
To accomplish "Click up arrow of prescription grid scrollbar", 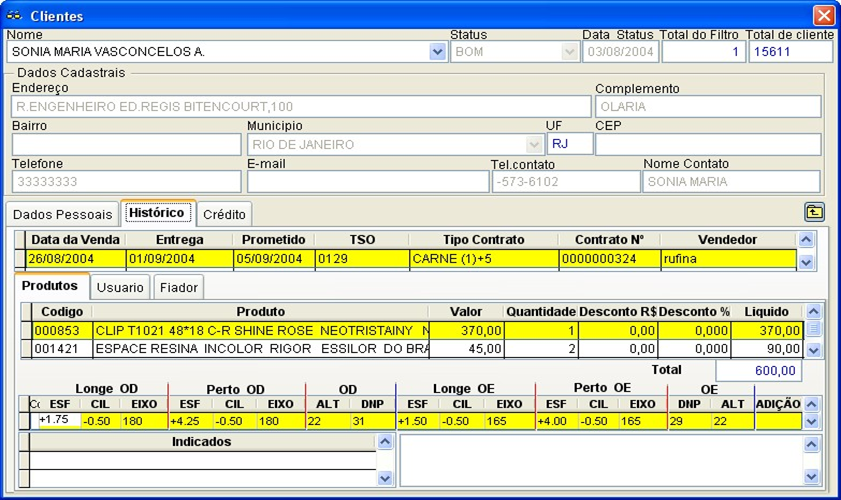I will (x=812, y=405).
